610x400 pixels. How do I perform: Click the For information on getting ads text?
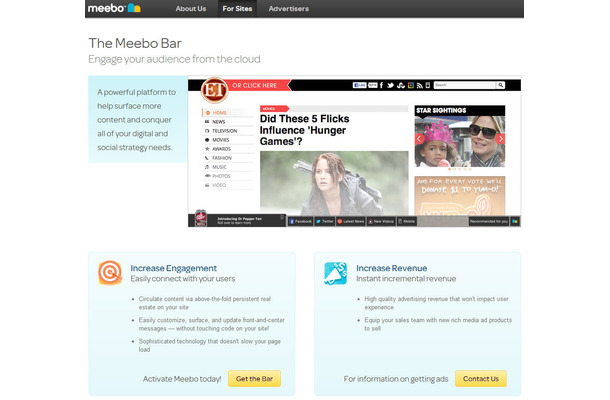point(396,379)
